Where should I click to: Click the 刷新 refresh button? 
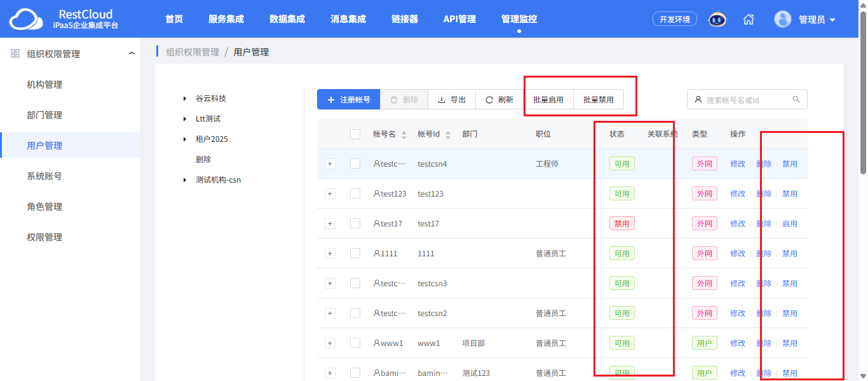tap(499, 100)
